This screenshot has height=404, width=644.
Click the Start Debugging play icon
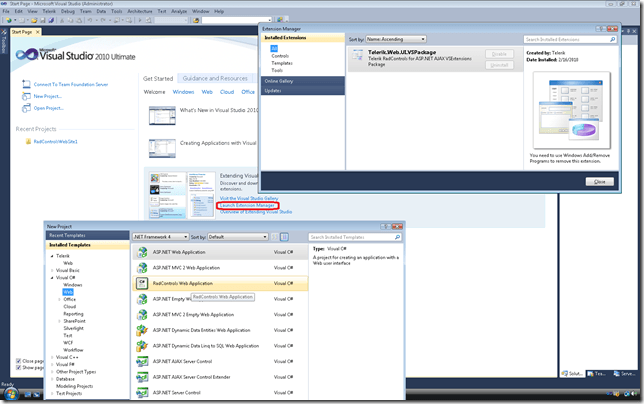(140, 20)
